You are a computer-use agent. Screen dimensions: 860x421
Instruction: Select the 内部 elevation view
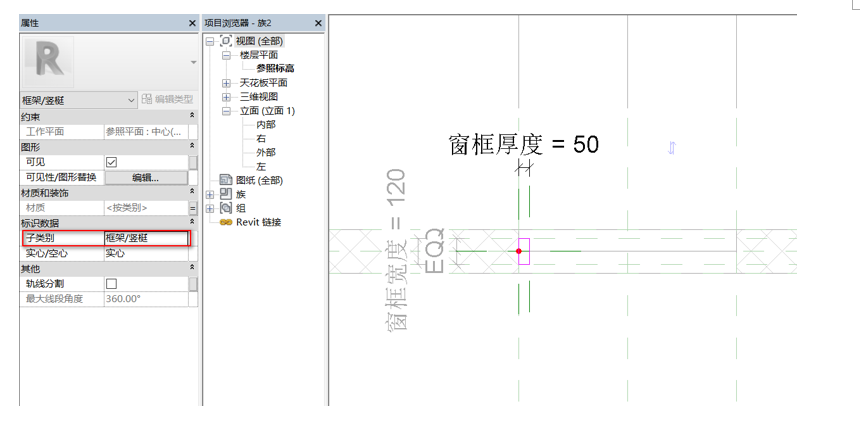[x=266, y=125]
